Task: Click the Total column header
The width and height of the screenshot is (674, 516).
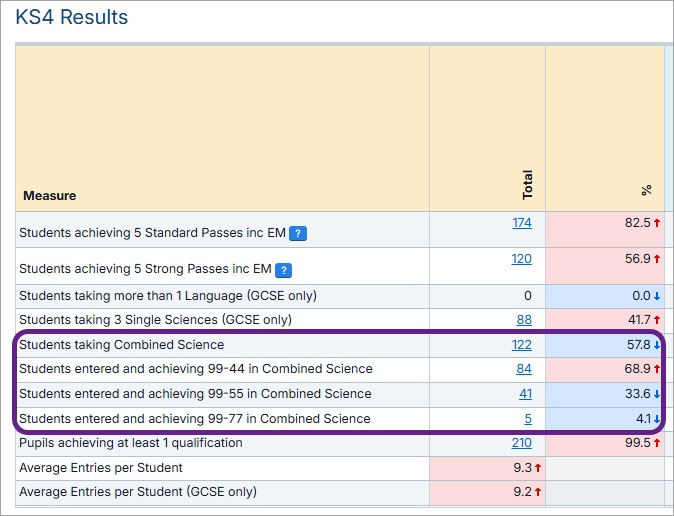Action: pos(527,184)
